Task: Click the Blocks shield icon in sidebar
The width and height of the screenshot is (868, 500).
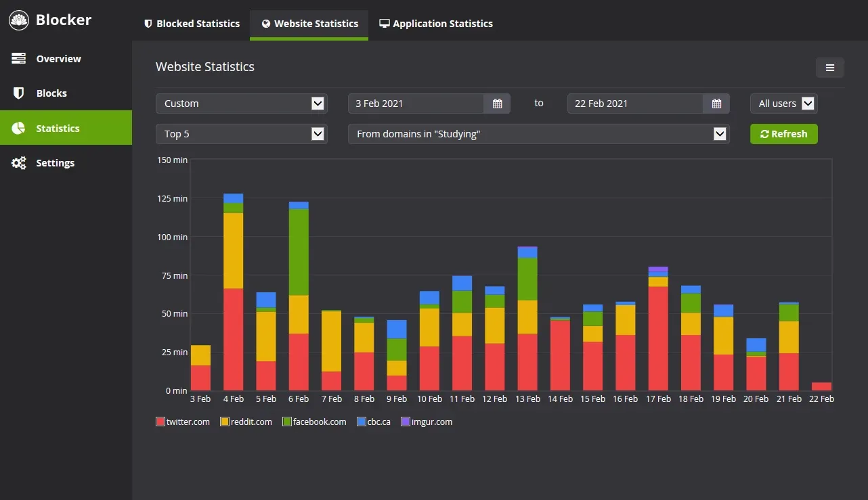Action: (x=19, y=93)
